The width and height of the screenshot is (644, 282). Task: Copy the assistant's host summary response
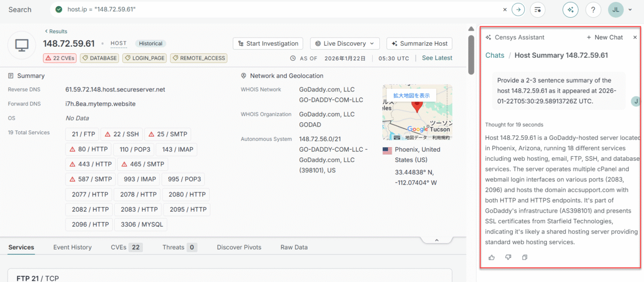click(525, 257)
